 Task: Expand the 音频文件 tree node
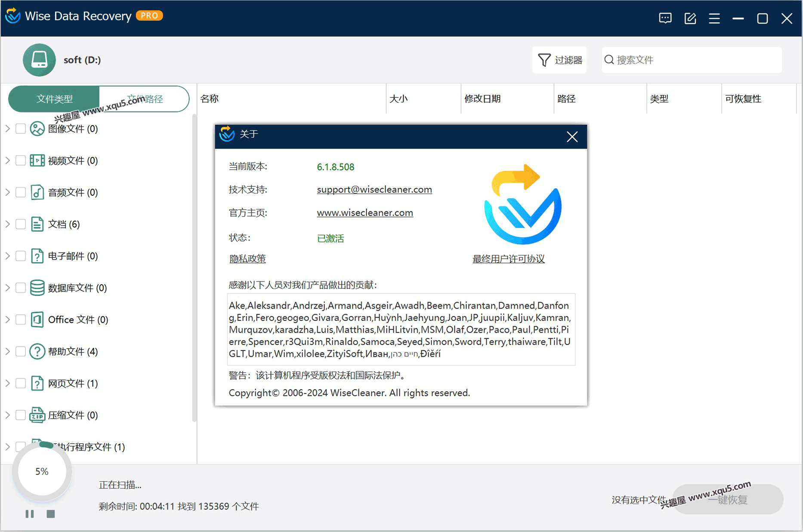pos(7,192)
